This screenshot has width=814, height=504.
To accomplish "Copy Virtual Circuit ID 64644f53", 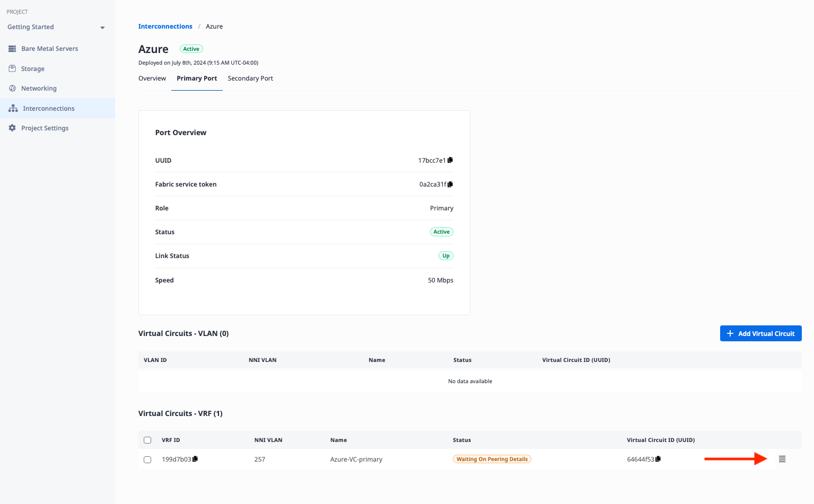I will (658, 459).
